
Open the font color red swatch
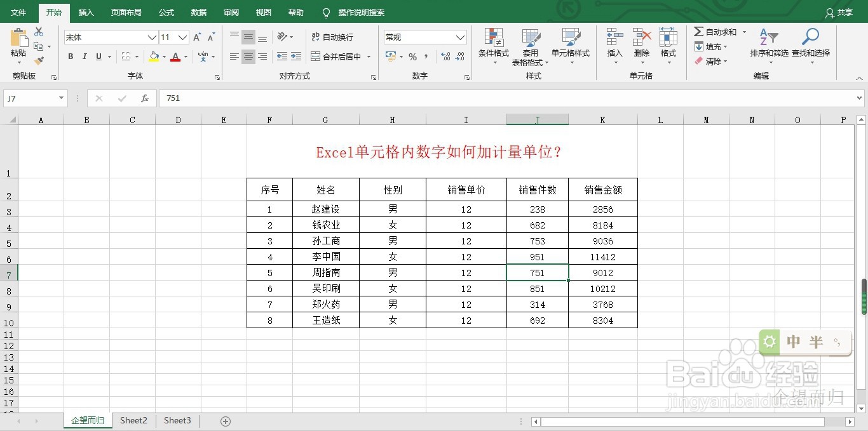[x=175, y=56]
